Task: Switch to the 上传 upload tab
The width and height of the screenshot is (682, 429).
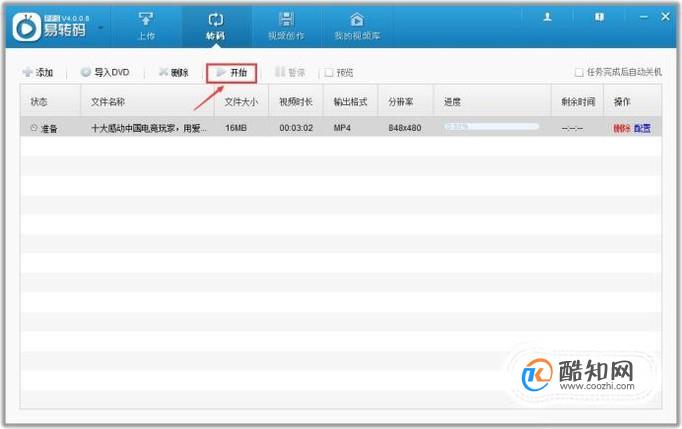Action: [146, 26]
